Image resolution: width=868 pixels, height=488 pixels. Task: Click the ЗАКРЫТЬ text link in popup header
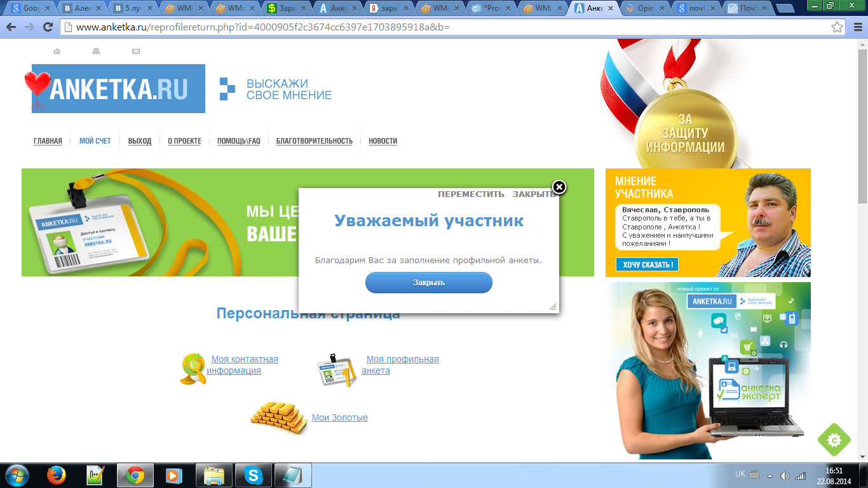click(534, 194)
